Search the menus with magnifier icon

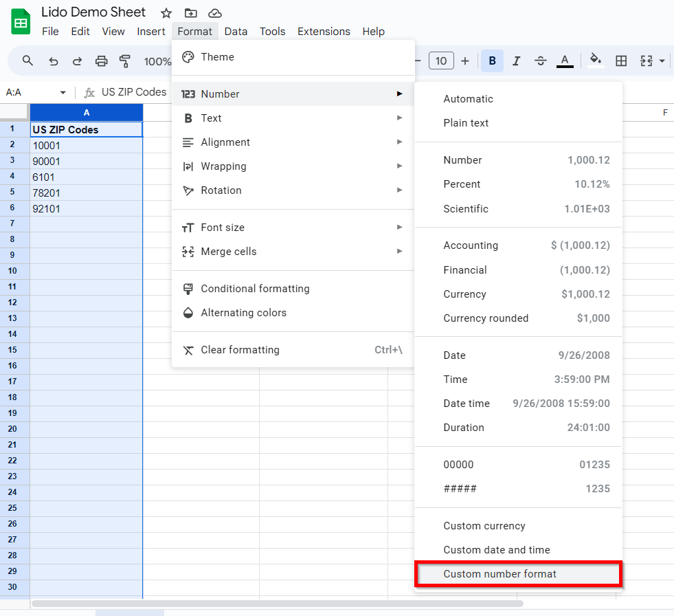coord(27,60)
